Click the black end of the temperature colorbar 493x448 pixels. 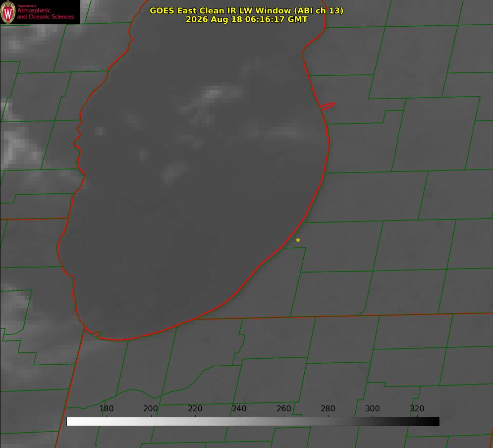(433, 421)
